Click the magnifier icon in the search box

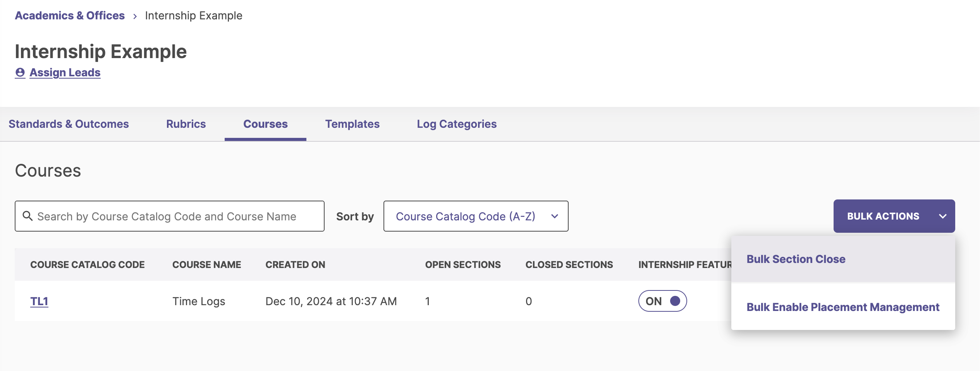28,216
